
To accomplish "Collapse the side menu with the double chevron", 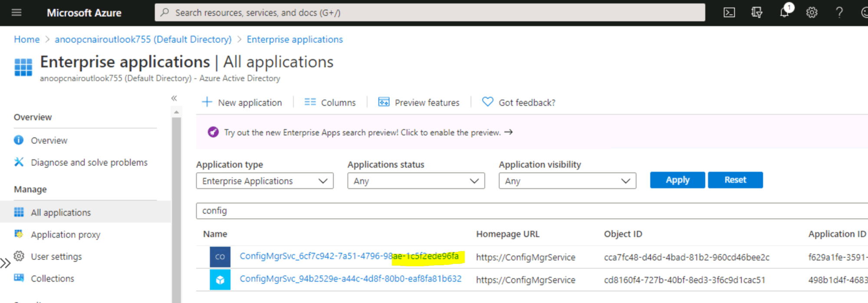I will coord(174,98).
